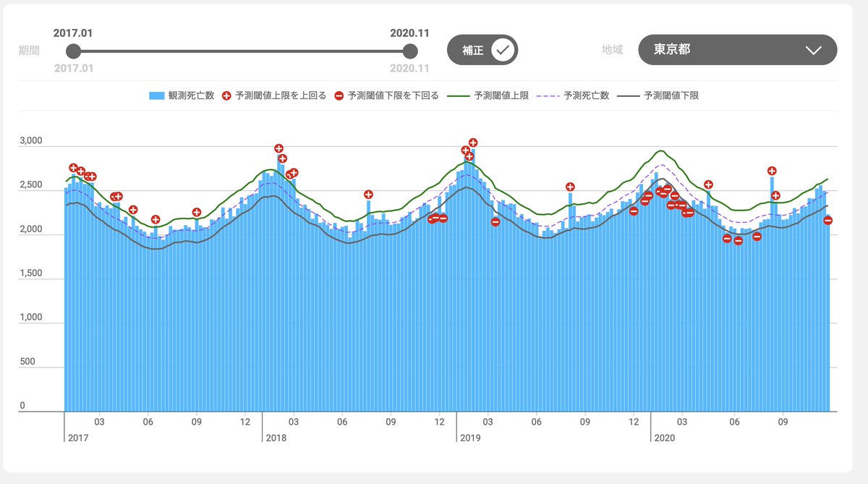The height and width of the screenshot is (484, 868).
Task: Toggle the 補正 correction switch
Action: tap(482, 50)
